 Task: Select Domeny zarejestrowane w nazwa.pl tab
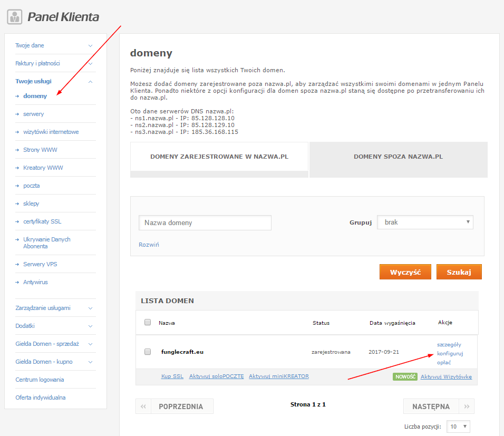tap(219, 157)
